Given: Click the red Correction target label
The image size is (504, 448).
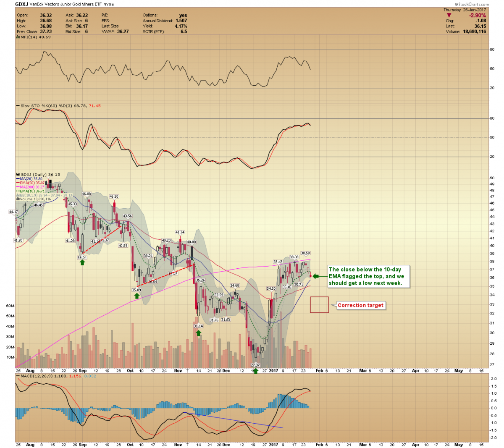Looking at the screenshot, I should coord(360,305).
